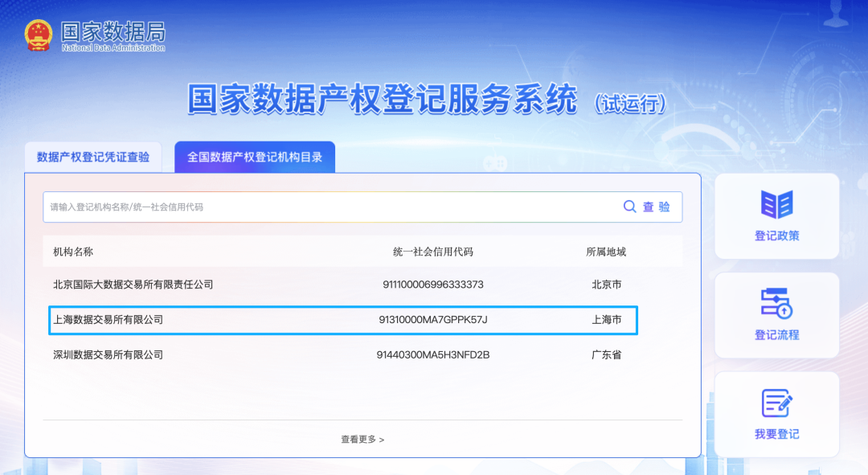Image resolution: width=868 pixels, height=475 pixels.
Task: Select 北京国际大数据交易所有限责任公司 row name
Action: coord(133,285)
